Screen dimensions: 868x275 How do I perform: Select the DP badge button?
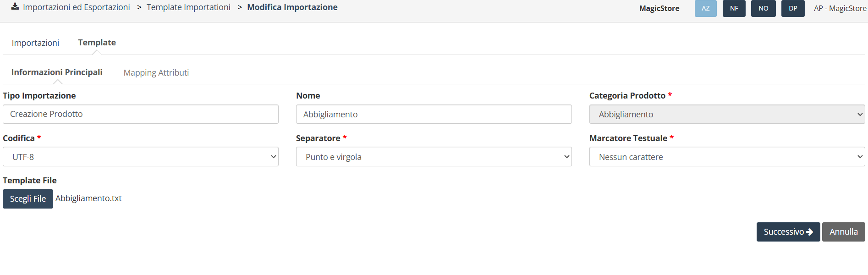[793, 8]
